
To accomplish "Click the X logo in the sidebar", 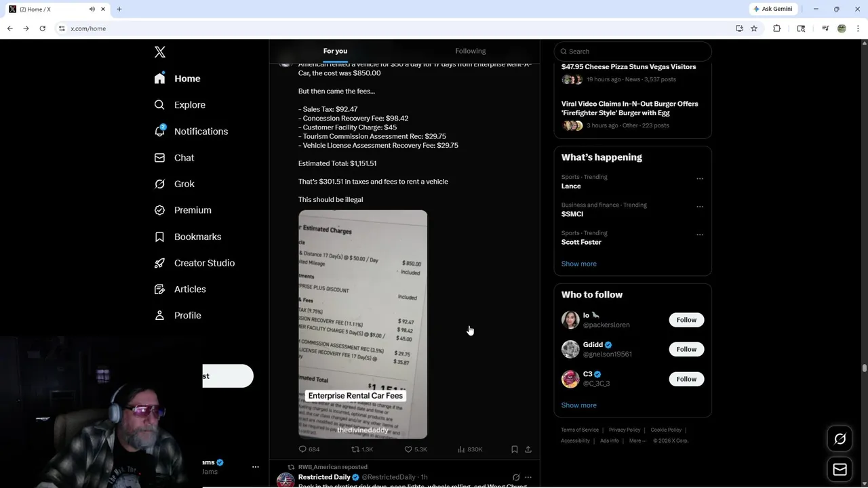I will pyautogui.click(x=160, y=52).
